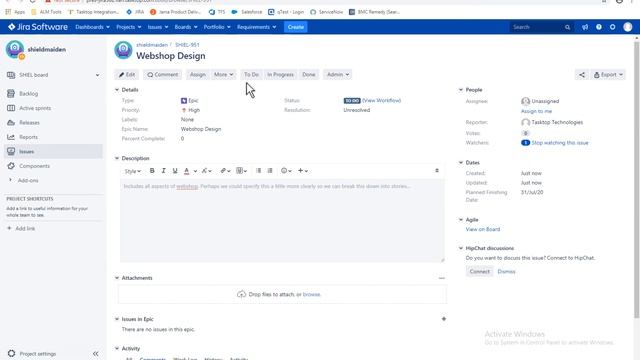
Task: Click the Active sprints sidebar icon
Action: [x=11, y=108]
